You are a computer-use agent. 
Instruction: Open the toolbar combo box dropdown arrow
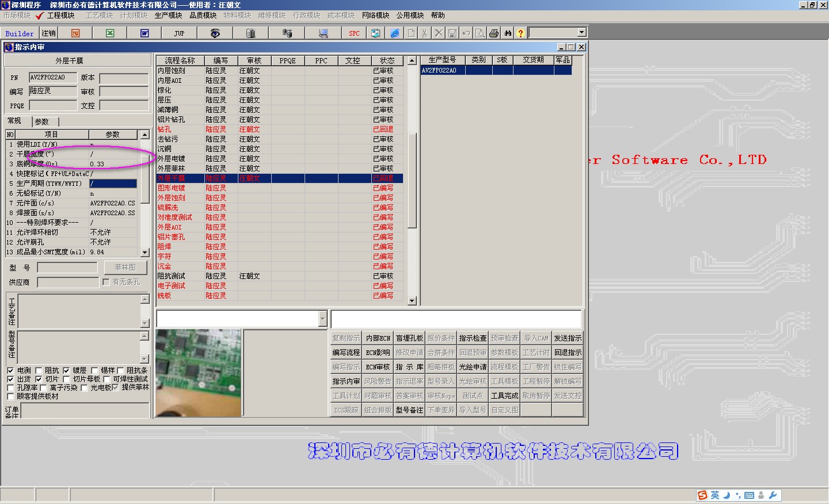coord(581,32)
